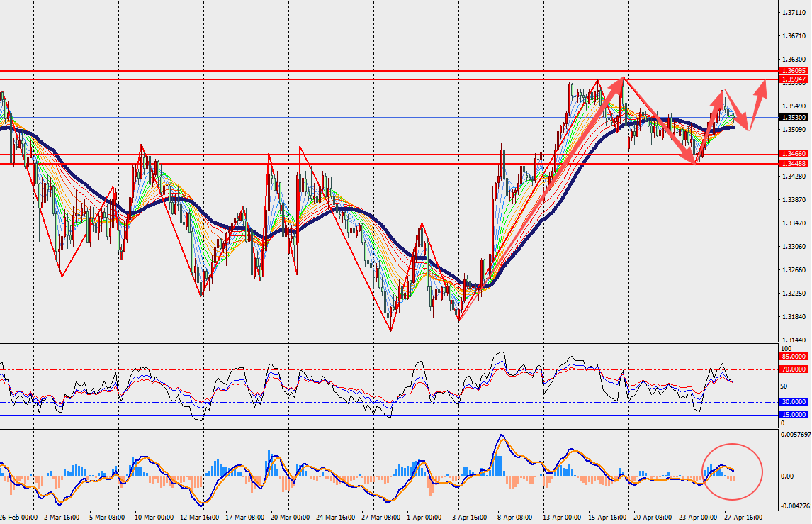
Task: Click the 1.36095 red price label
Action: pos(794,70)
